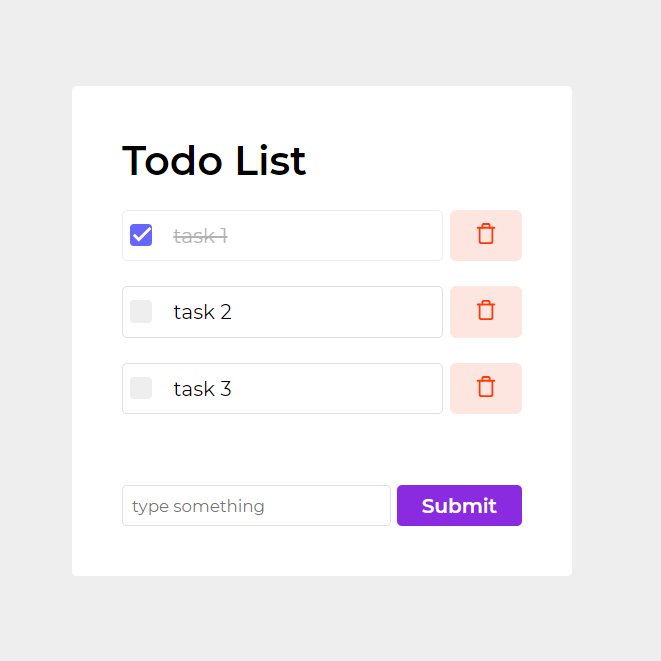
Task: Focus the "type something" input field
Action: 256,505
